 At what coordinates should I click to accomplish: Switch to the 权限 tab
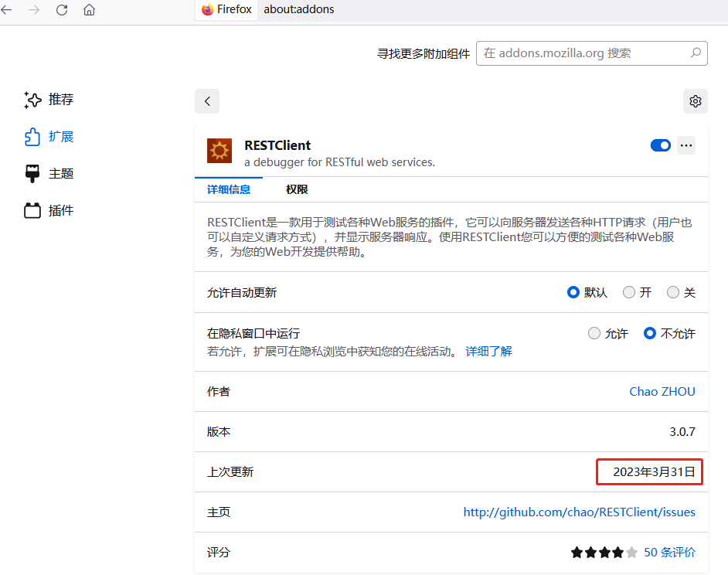click(297, 189)
